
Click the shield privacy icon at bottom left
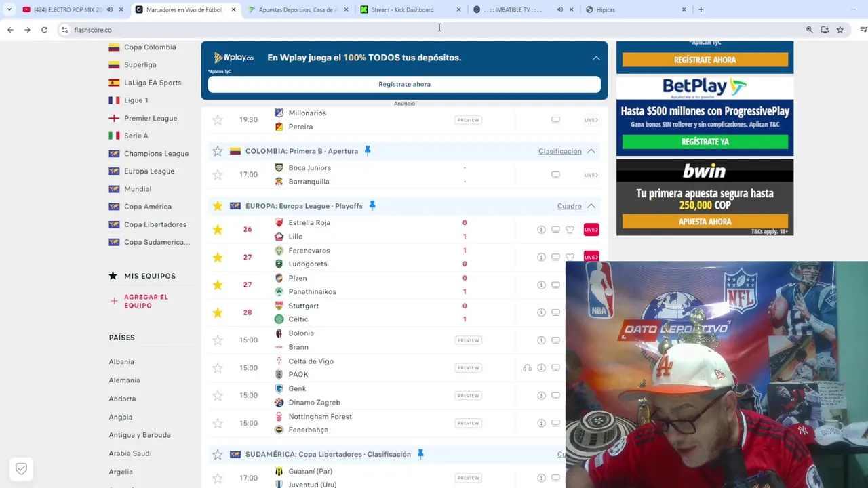[21, 469]
